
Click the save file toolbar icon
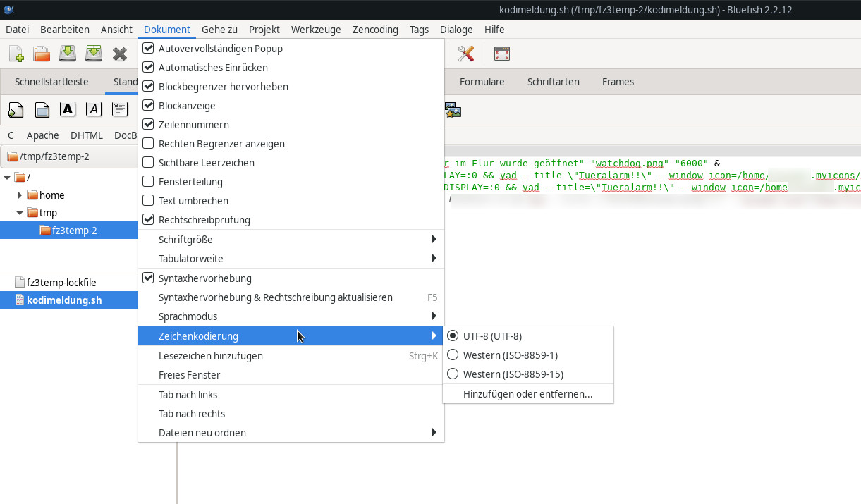coord(68,54)
